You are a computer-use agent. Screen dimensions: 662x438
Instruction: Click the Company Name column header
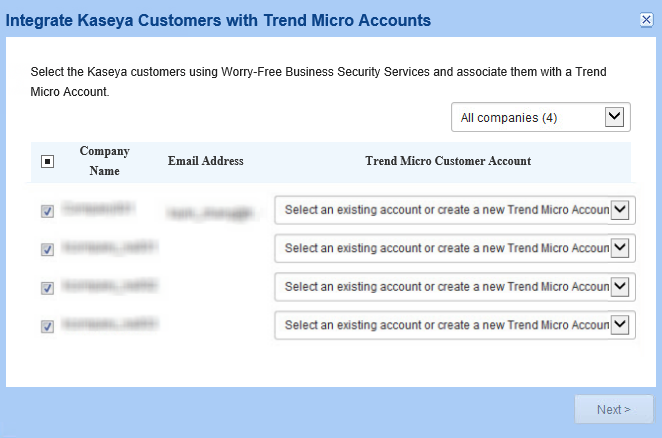[x=104, y=161]
